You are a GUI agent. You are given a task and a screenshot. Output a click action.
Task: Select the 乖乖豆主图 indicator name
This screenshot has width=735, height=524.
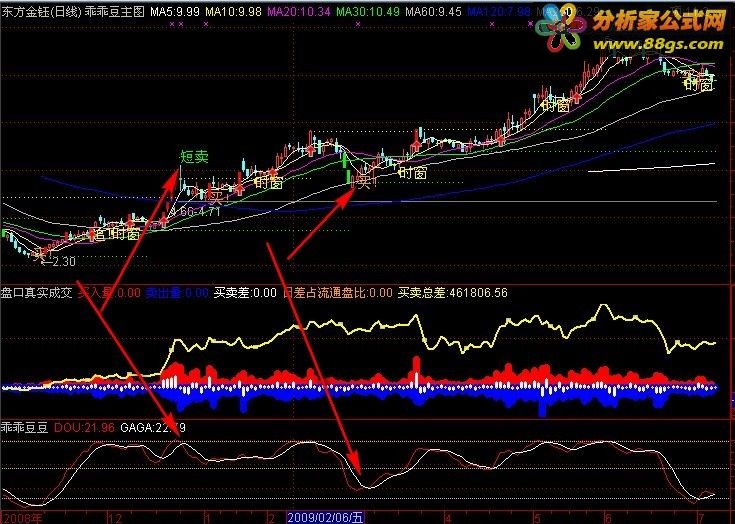(115, 12)
